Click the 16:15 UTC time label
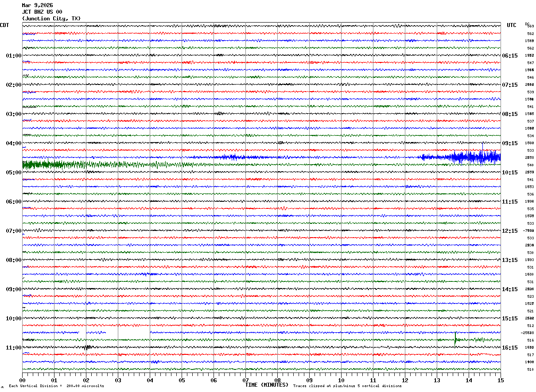The width and height of the screenshot is (536, 392). (x=510, y=348)
